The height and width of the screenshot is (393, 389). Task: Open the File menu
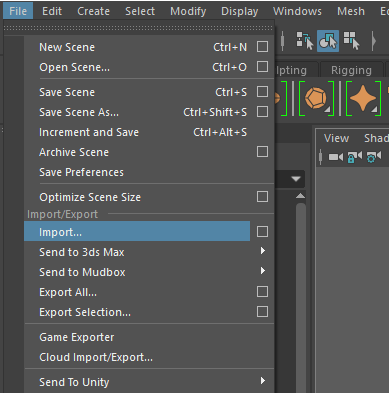coord(18,11)
